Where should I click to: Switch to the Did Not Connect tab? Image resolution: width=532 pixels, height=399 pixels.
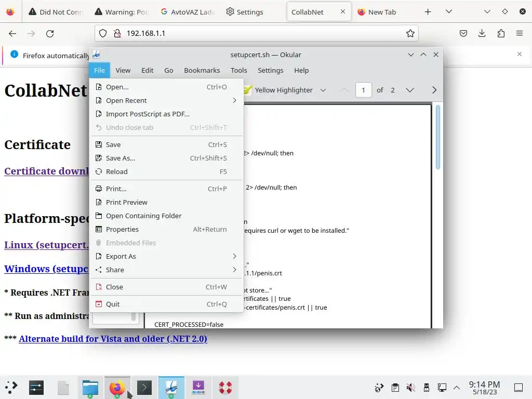pyautogui.click(x=56, y=12)
